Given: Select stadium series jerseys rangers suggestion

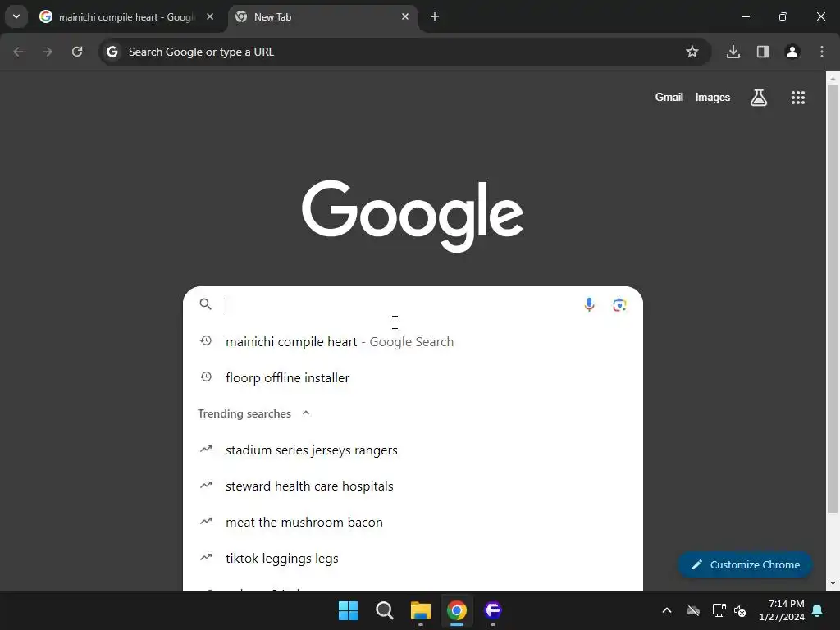Looking at the screenshot, I should click(x=413, y=450).
